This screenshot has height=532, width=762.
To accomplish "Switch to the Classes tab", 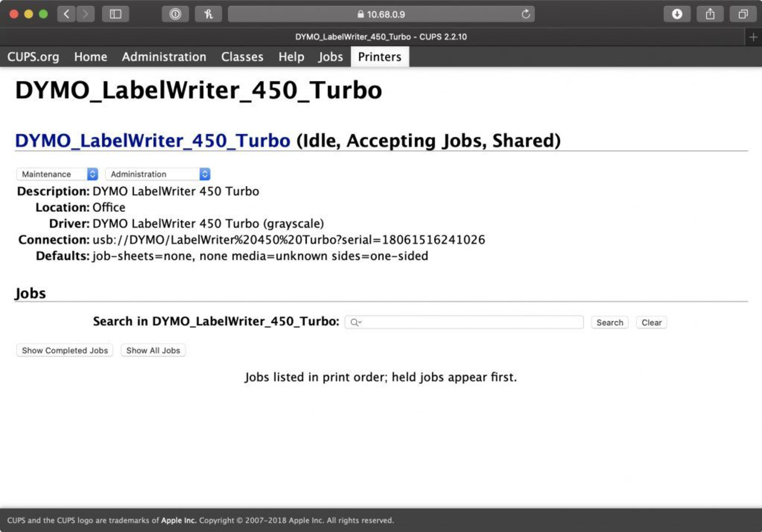I will [x=242, y=57].
